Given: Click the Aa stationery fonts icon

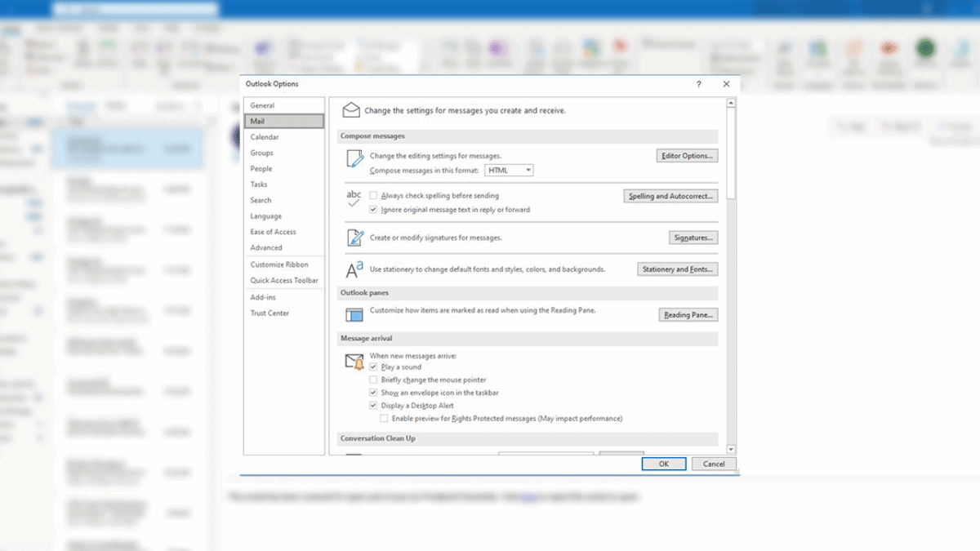Looking at the screenshot, I should click(354, 269).
